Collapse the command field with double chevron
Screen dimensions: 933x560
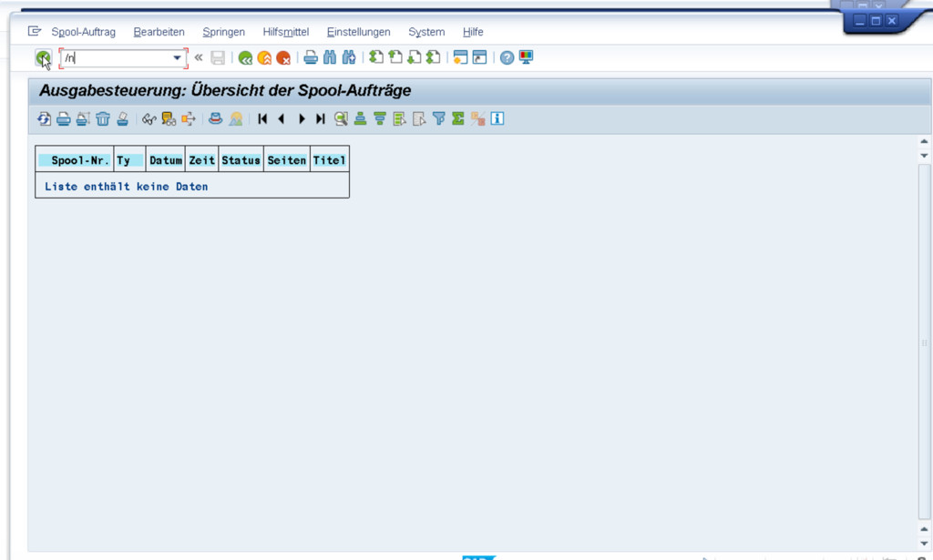pyautogui.click(x=198, y=57)
